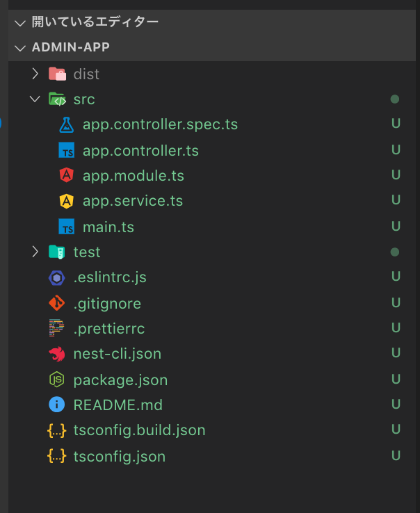This screenshot has width=420, height=513.
Task: Collapse the src folder chevron
Action: point(35,99)
